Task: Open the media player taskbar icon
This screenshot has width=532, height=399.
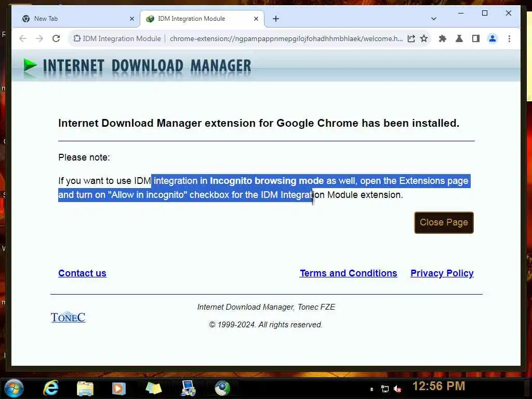Action: tap(119, 389)
